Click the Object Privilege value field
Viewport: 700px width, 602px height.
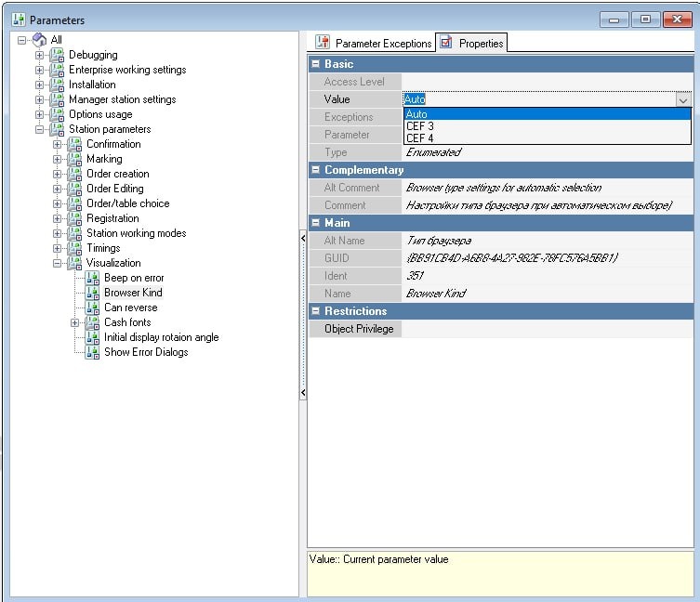pos(547,329)
